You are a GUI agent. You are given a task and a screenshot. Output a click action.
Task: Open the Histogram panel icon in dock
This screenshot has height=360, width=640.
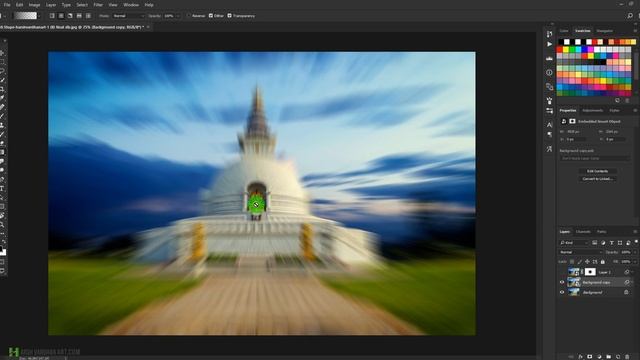click(x=549, y=59)
